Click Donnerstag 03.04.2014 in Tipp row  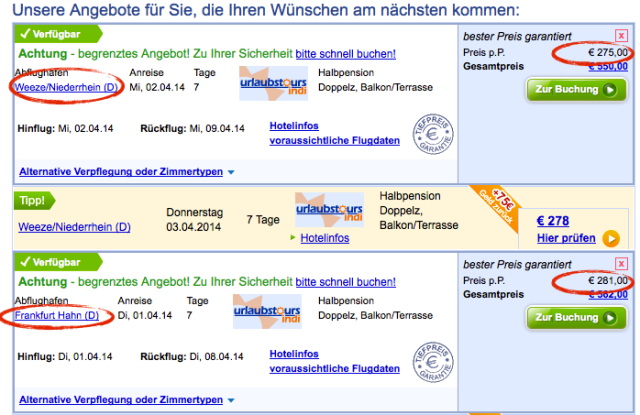tap(194, 220)
